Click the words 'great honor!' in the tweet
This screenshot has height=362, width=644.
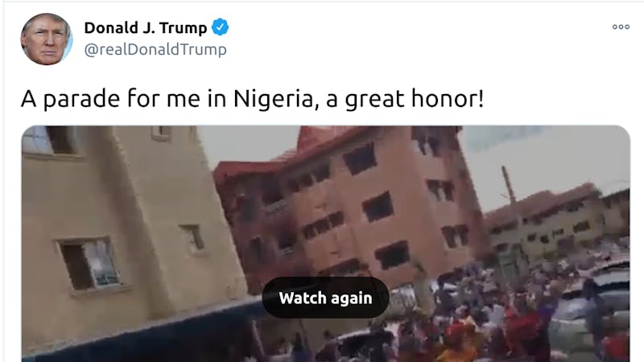(415, 99)
